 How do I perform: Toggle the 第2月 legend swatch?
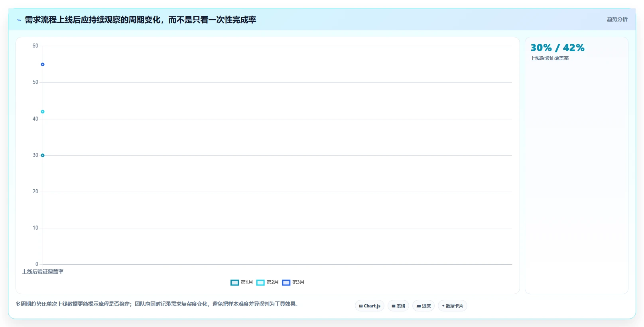[260, 283]
